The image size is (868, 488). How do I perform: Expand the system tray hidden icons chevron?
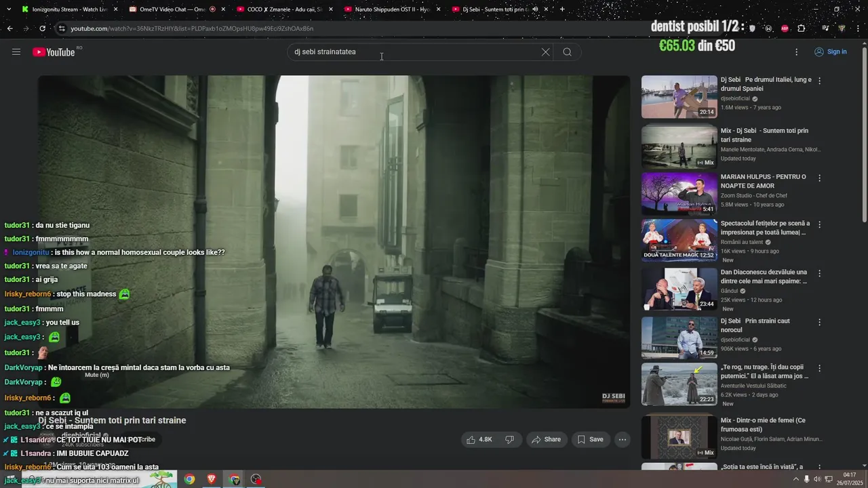click(796, 479)
